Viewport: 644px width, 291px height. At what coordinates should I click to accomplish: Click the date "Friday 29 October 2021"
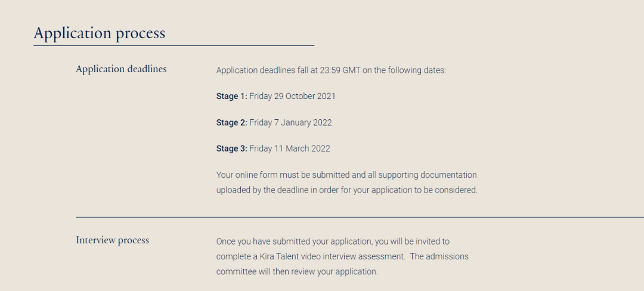[x=292, y=96]
